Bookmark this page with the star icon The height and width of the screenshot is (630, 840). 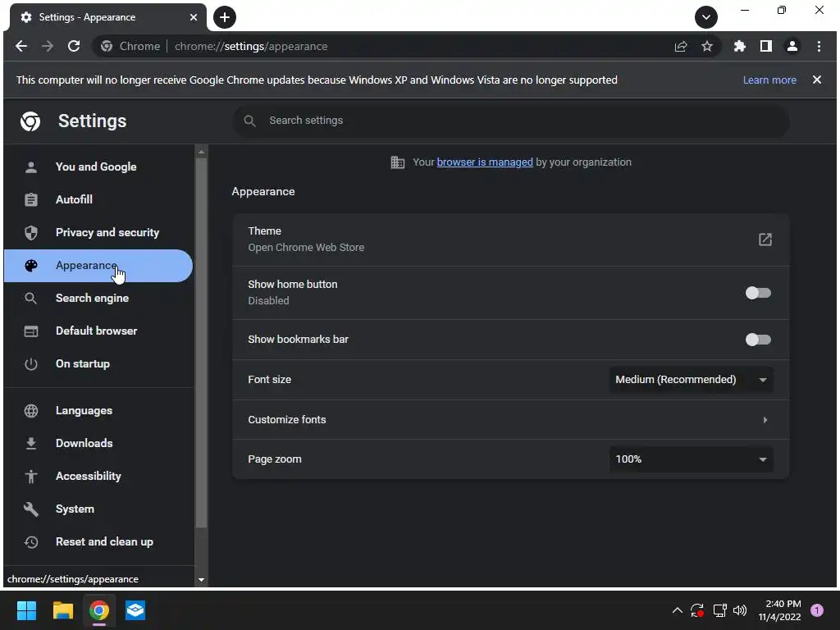click(707, 47)
